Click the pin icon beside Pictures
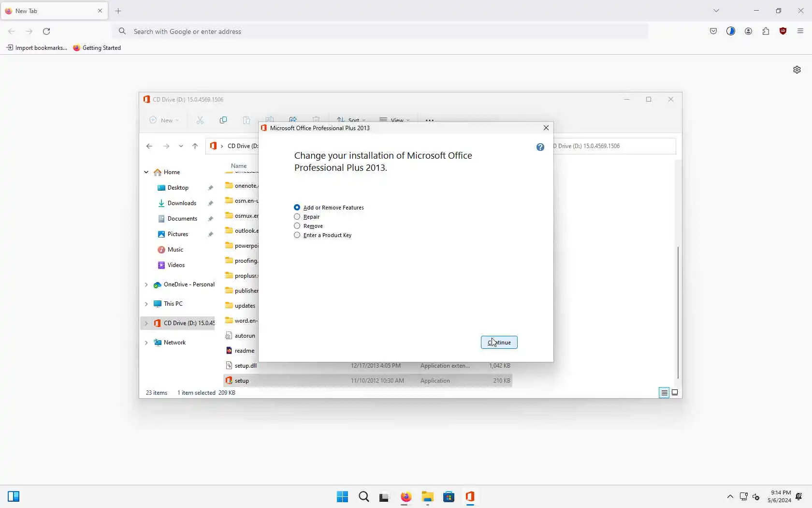The image size is (812, 508). point(210,234)
